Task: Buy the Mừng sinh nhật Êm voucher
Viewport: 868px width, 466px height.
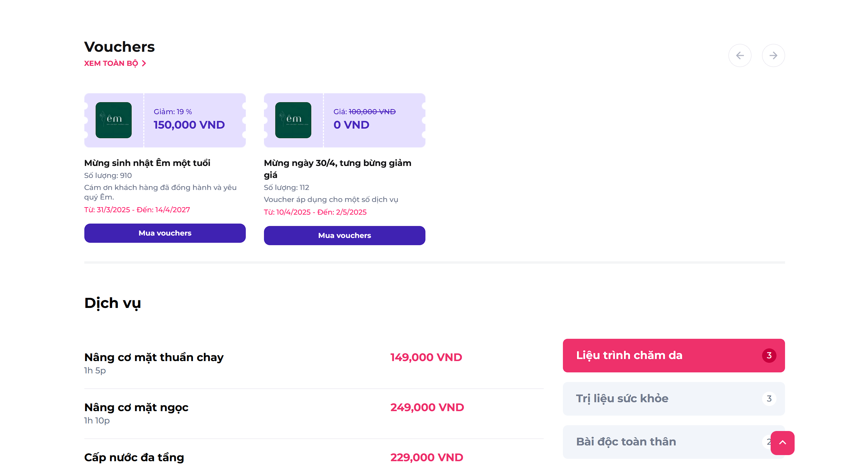Action: pyautogui.click(x=165, y=233)
